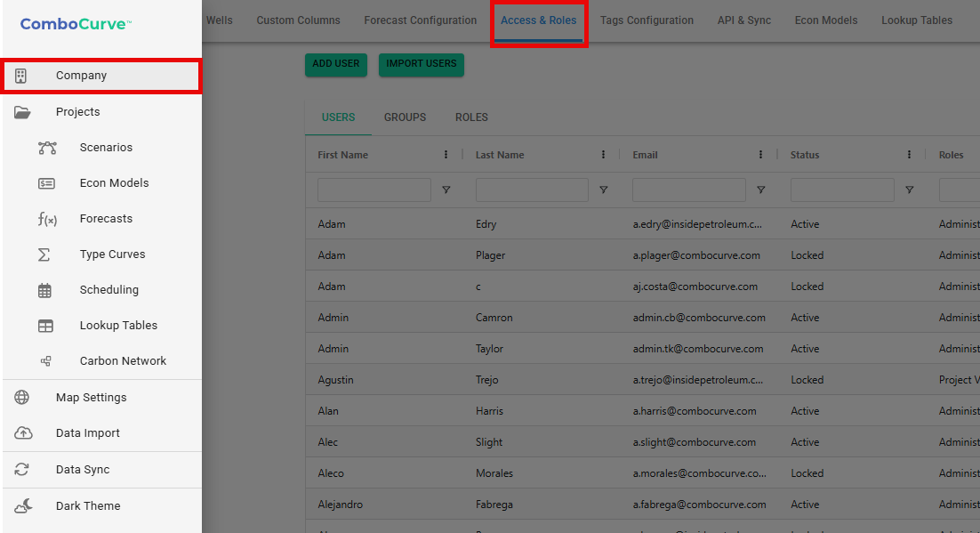Select the ROLES tab
Image resolution: width=980 pixels, height=533 pixels.
tap(471, 117)
